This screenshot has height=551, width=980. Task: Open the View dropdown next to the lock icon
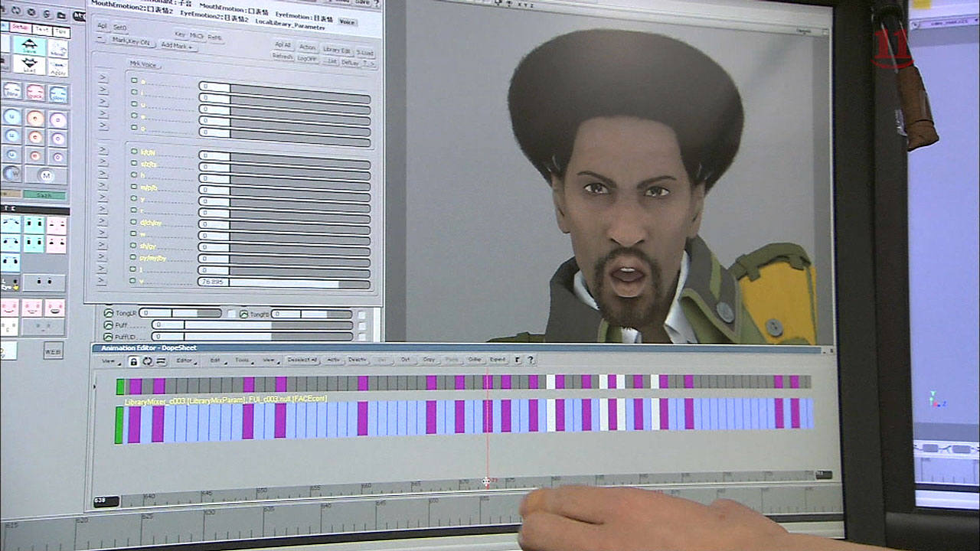[x=110, y=361]
